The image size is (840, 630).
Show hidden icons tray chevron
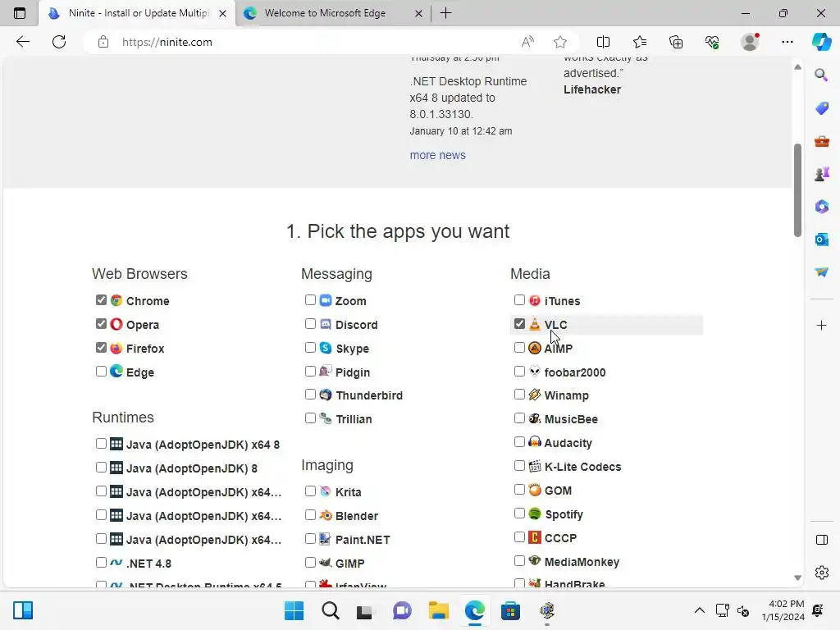[699, 610]
